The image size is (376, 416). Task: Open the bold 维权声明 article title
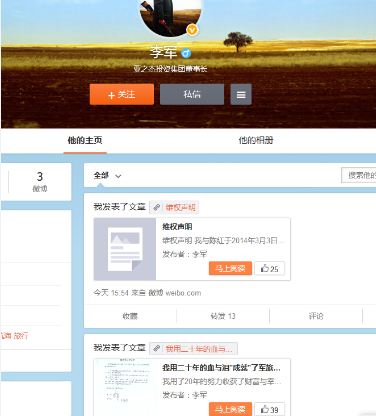(177, 227)
